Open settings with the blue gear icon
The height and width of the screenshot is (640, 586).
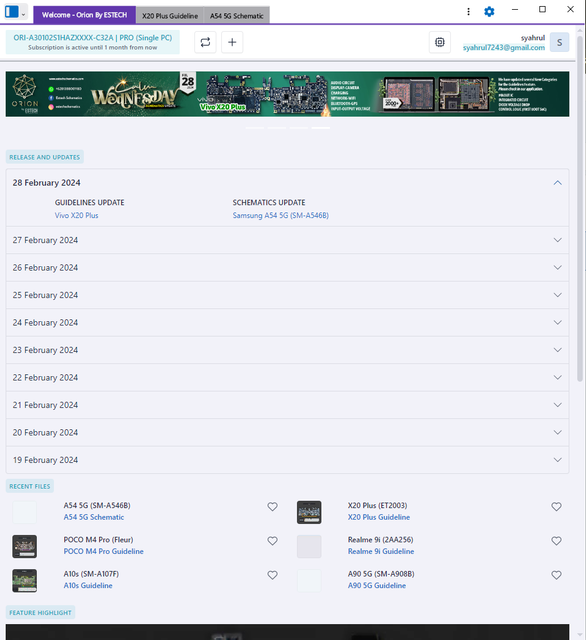click(489, 11)
